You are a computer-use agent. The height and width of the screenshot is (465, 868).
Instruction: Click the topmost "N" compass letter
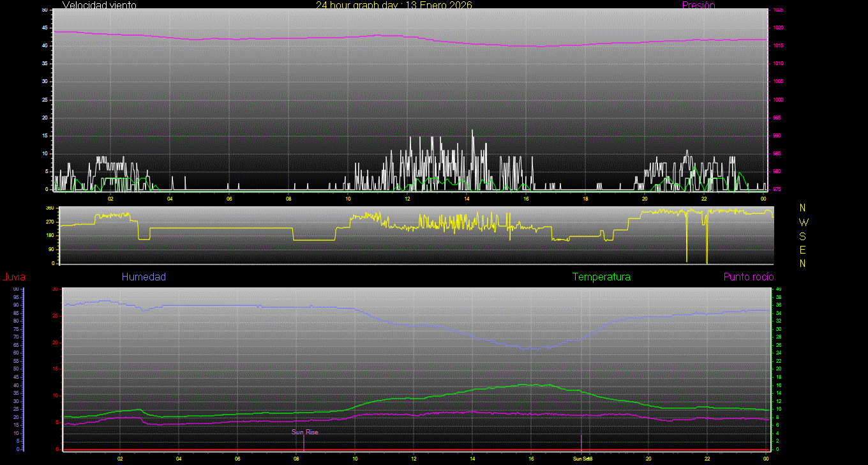tap(802, 208)
